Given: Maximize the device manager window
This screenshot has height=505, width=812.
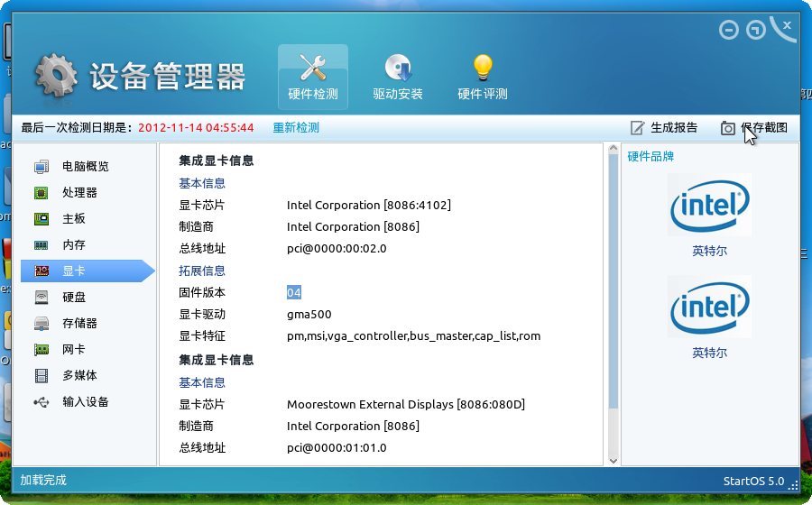Looking at the screenshot, I should 756,30.
